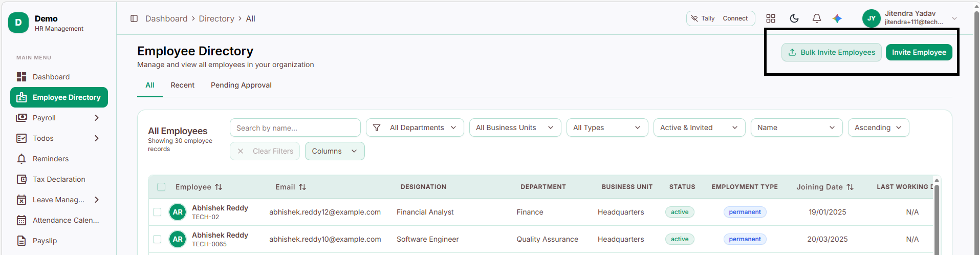The height and width of the screenshot is (255, 980).
Task: Open Reminders in the main menu
Action: (x=59, y=159)
